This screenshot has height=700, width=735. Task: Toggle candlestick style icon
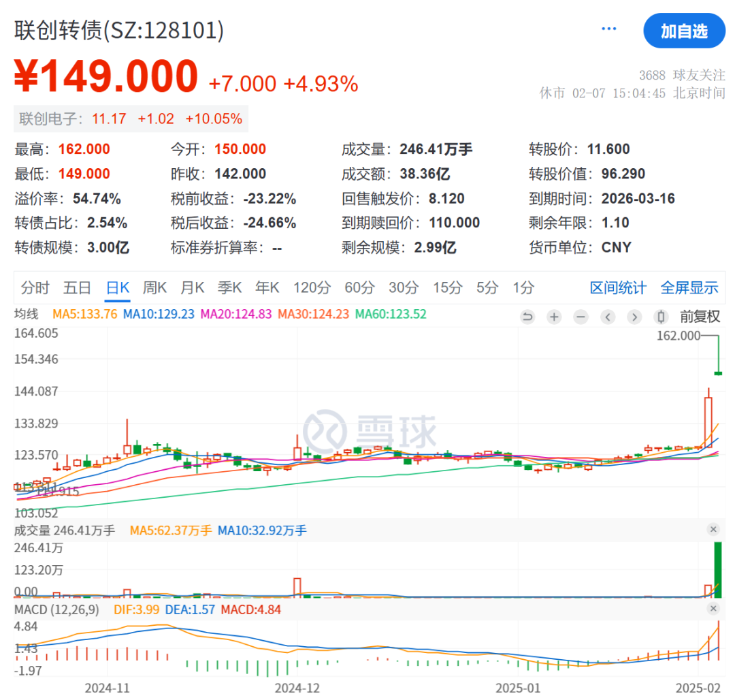661,317
